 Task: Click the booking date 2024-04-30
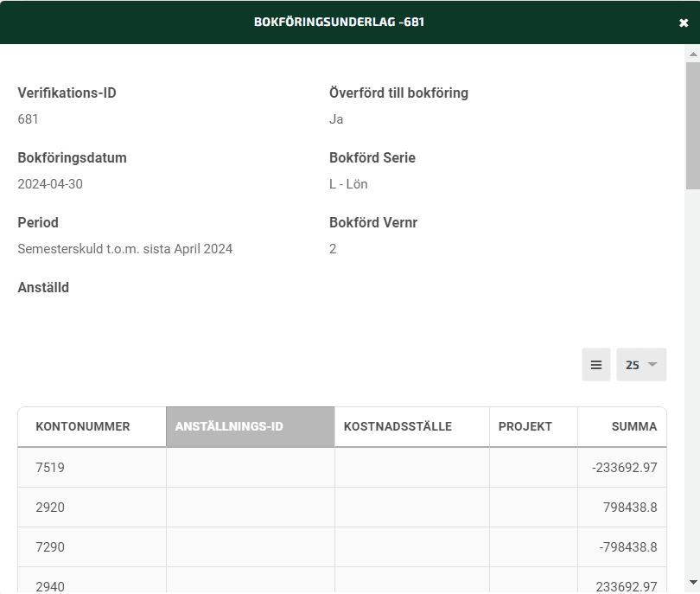point(50,184)
